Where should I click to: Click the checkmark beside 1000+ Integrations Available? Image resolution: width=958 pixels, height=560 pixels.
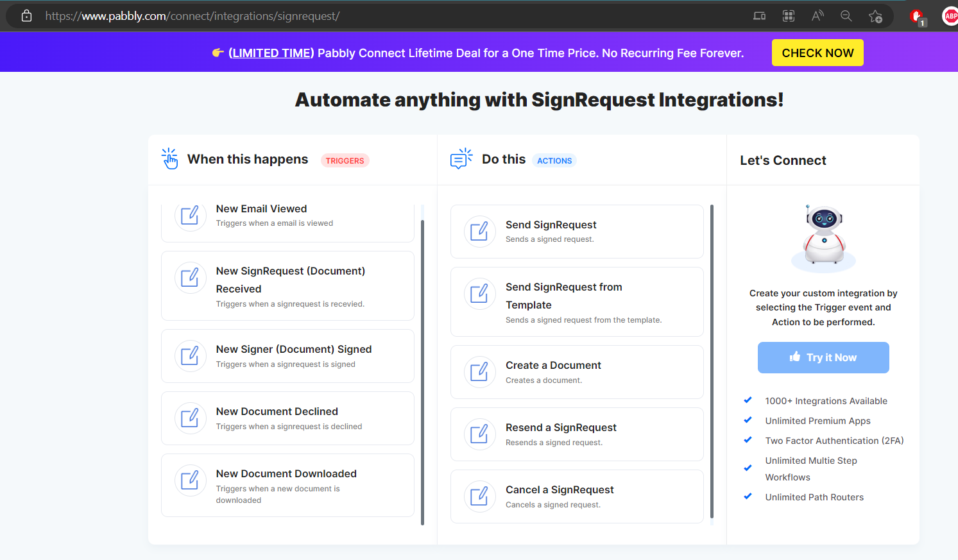748,400
